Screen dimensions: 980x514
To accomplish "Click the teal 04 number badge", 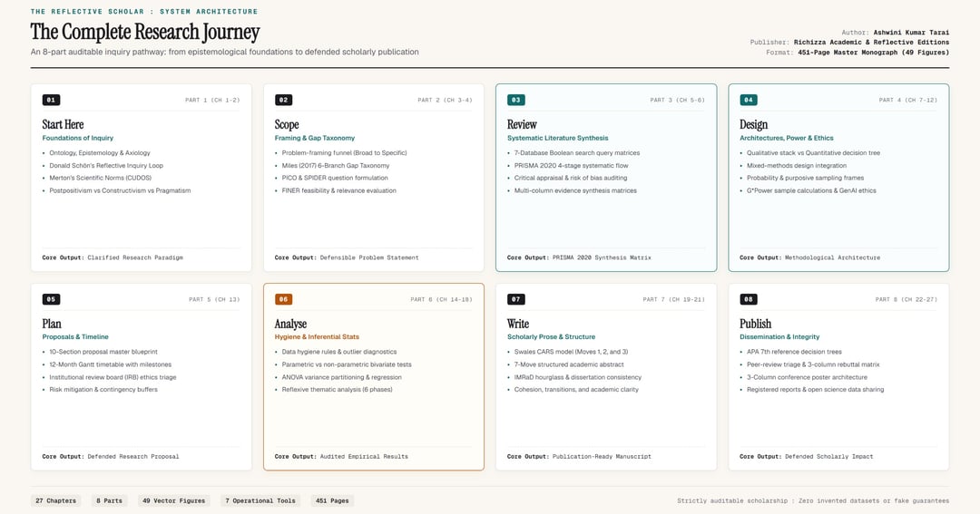I will coord(749,100).
